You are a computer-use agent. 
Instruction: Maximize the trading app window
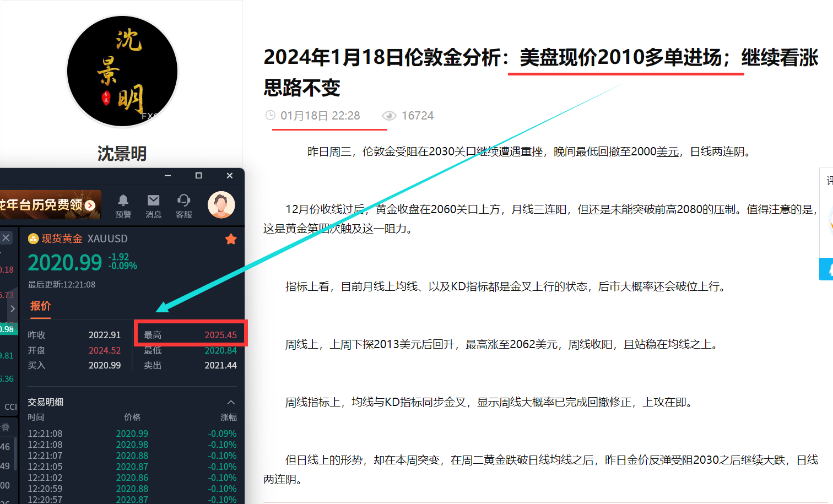click(198, 176)
